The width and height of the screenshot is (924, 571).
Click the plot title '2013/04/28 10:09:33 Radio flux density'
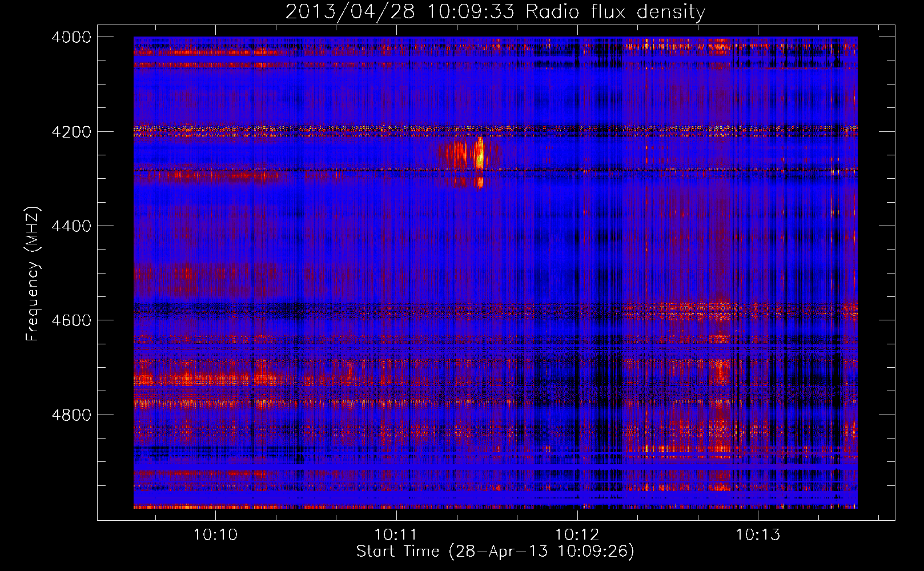[x=495, y=12]
